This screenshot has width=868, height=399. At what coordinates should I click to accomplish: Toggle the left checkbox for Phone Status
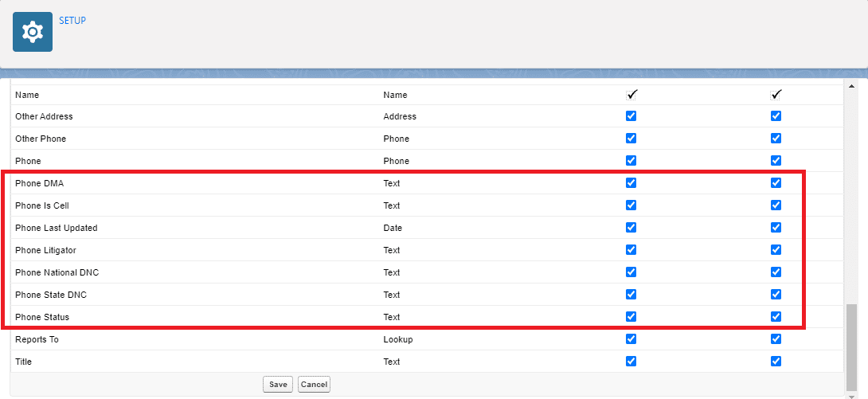(631, 316)
